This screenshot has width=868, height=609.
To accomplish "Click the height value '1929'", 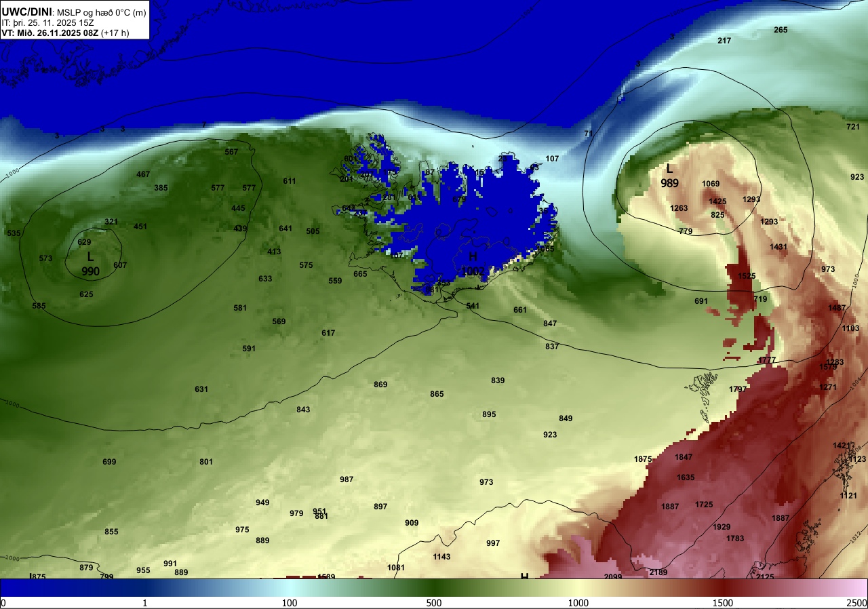I will pyautogui.click(x=722, y=527).
